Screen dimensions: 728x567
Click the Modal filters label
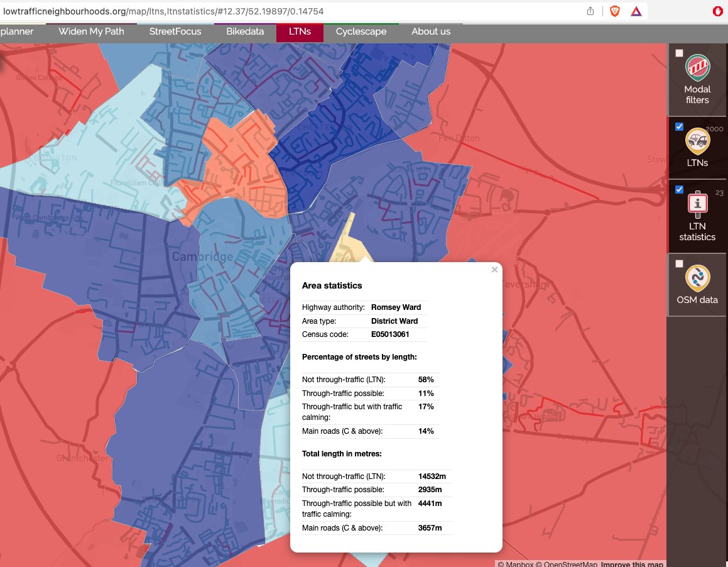point(697,94)
